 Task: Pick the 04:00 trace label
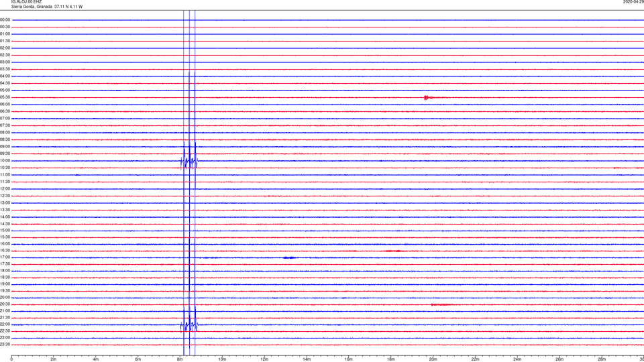click(5, 76)
